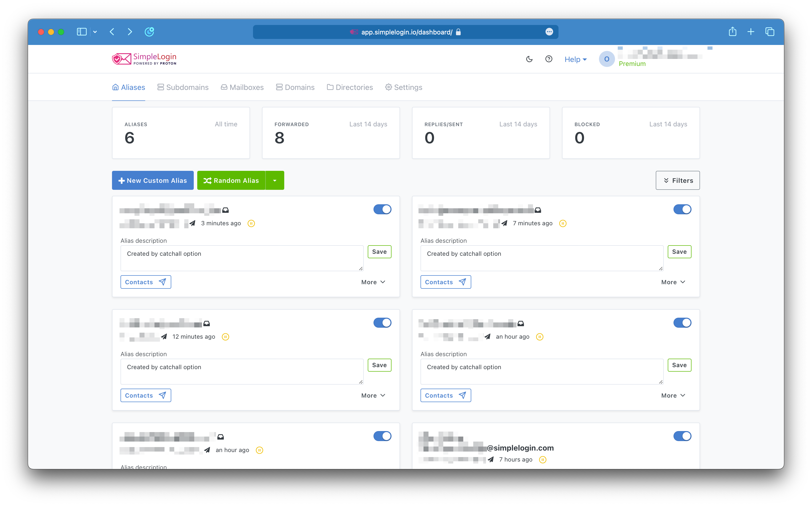Click the Safari share icon
This screenshot has width=812, height=506.
[x=732, y=32]
